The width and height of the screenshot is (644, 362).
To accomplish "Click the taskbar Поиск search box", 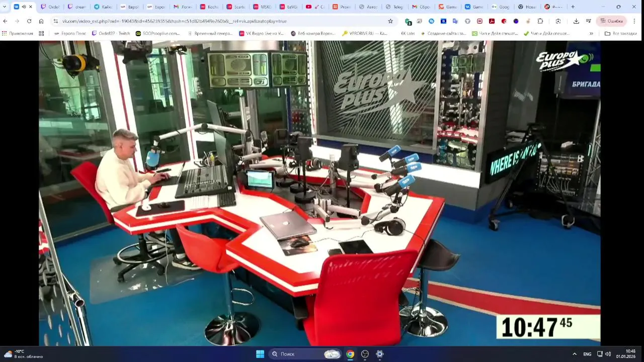I will coord(305,354).
